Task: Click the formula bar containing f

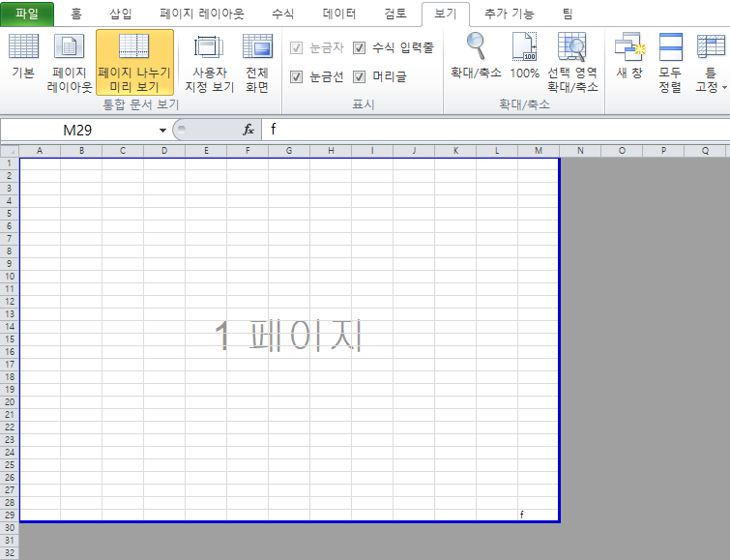Action: 496,130
